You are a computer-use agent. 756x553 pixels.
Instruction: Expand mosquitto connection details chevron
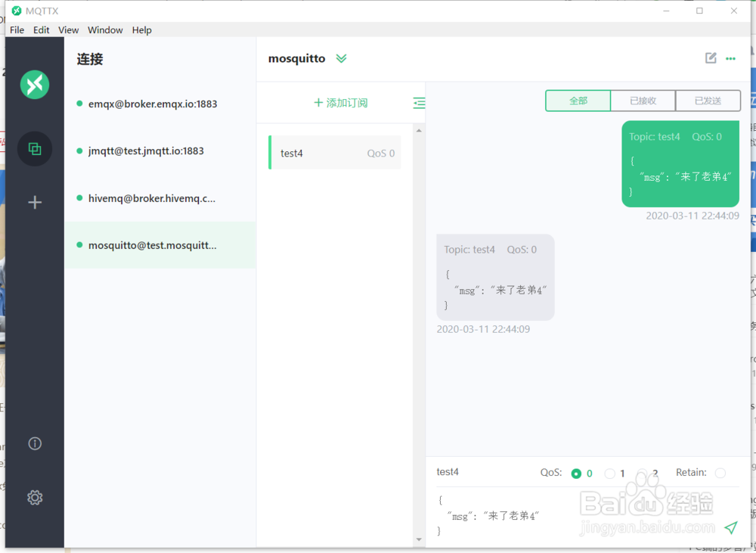click(x=342, y=58)
